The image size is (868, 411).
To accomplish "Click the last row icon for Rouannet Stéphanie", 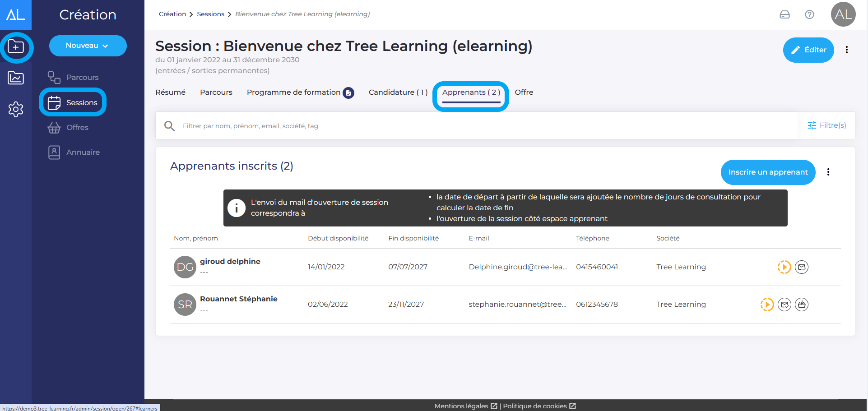I will (801, 305).
